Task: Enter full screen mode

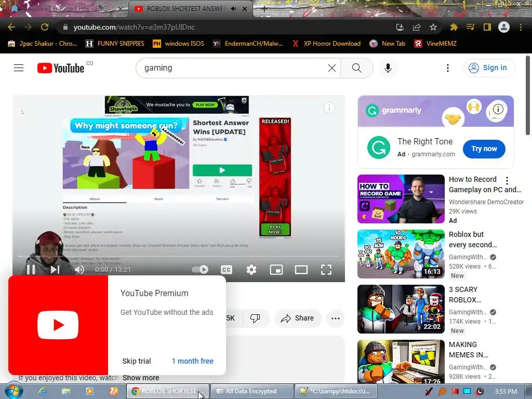Action: tap(326, 270)
